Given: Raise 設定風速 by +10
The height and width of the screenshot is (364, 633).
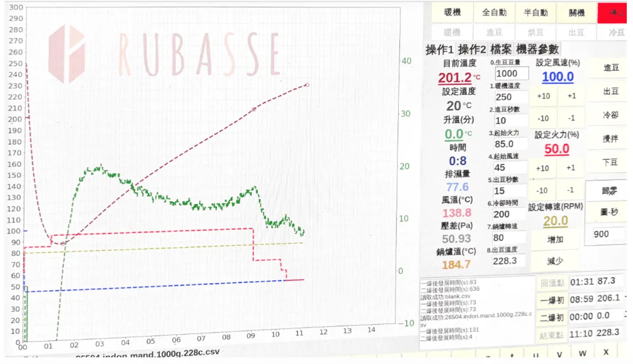Looking at the screenshot, I should click(x=543, y=96).
